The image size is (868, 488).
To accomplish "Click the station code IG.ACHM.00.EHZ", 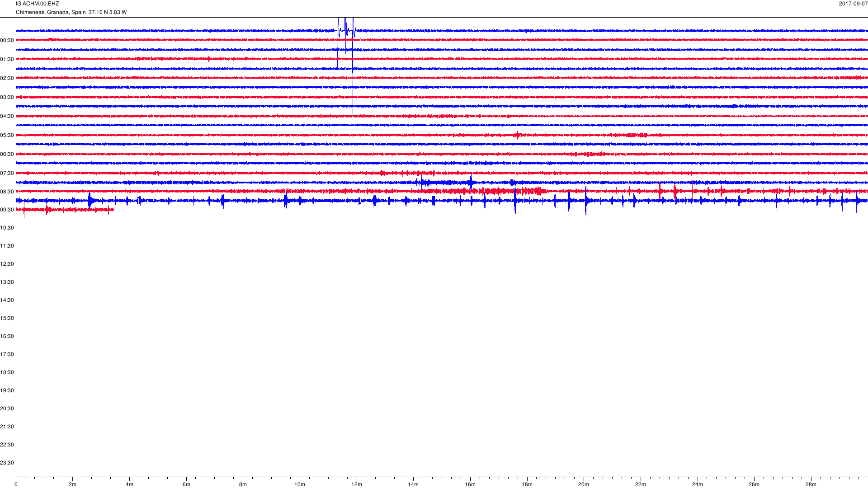I will pos(37,4).
